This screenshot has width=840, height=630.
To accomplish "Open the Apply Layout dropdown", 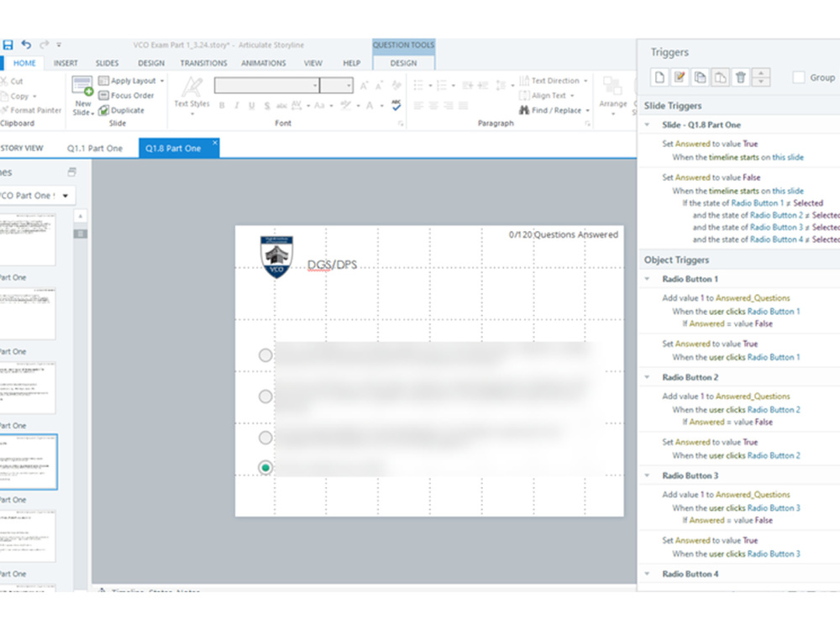I will (x=162, y=81).
